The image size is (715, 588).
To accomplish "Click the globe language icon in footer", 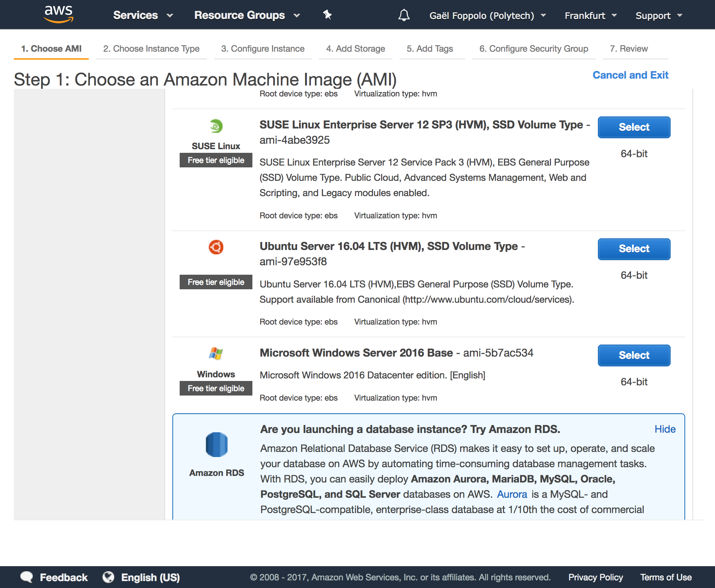I will pos(108,577).
